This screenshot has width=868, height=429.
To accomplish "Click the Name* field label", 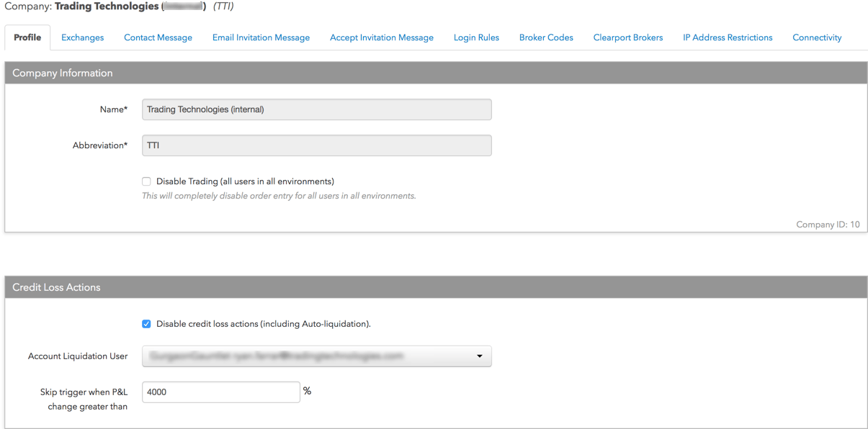I will coord(114,109).
